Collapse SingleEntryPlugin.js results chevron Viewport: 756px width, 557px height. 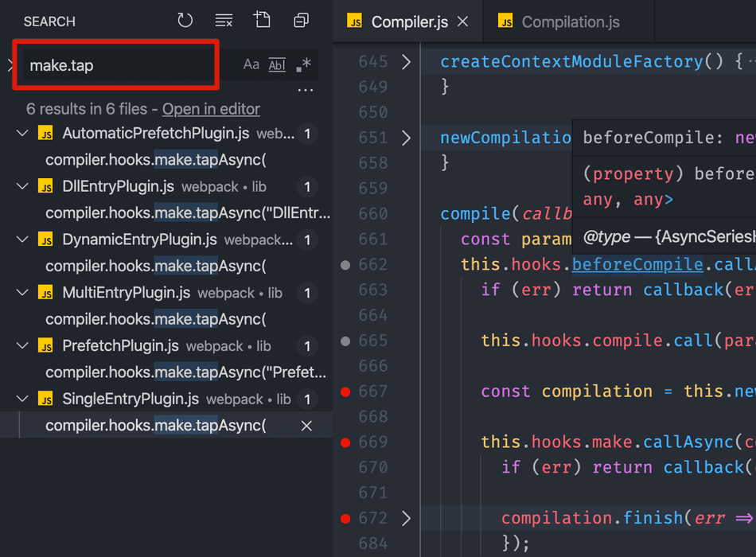(x=22, y=399)
